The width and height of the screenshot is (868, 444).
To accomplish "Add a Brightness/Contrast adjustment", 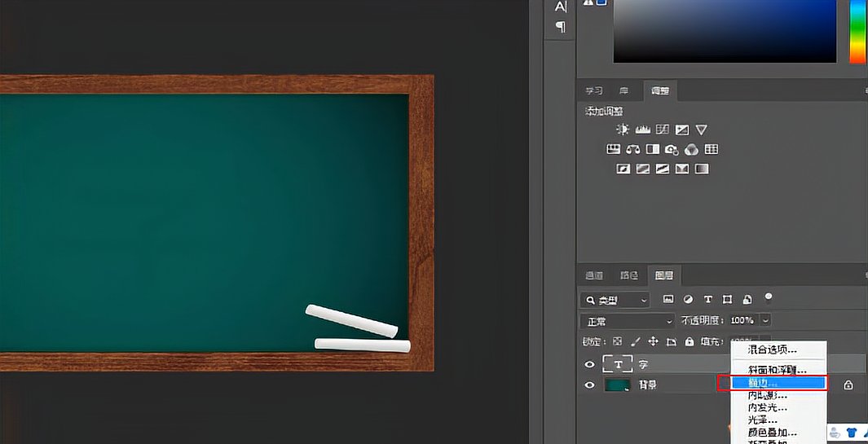I will [623, 130].
